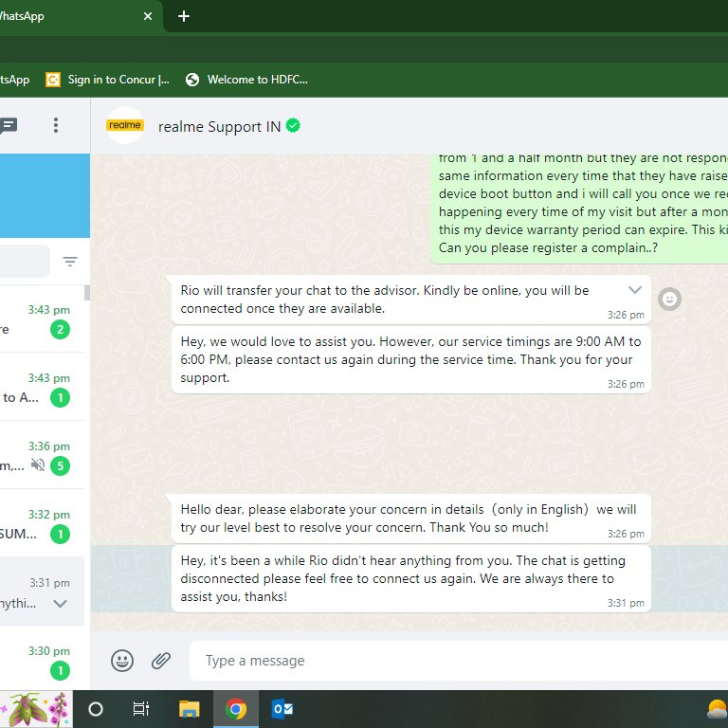Open chat ending "to A..." with 1 unread
This screenshot has width=728, height=728.
coord(42,387)
